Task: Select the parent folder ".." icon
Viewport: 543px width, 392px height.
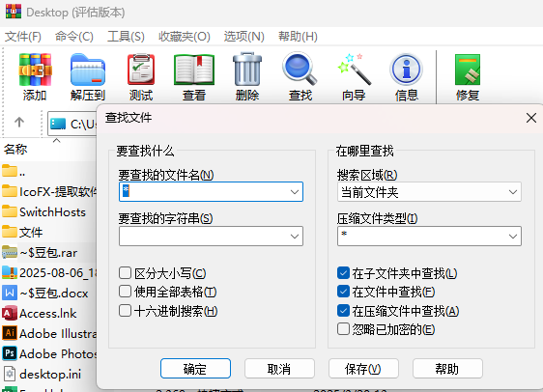Action: click(10, 171)
